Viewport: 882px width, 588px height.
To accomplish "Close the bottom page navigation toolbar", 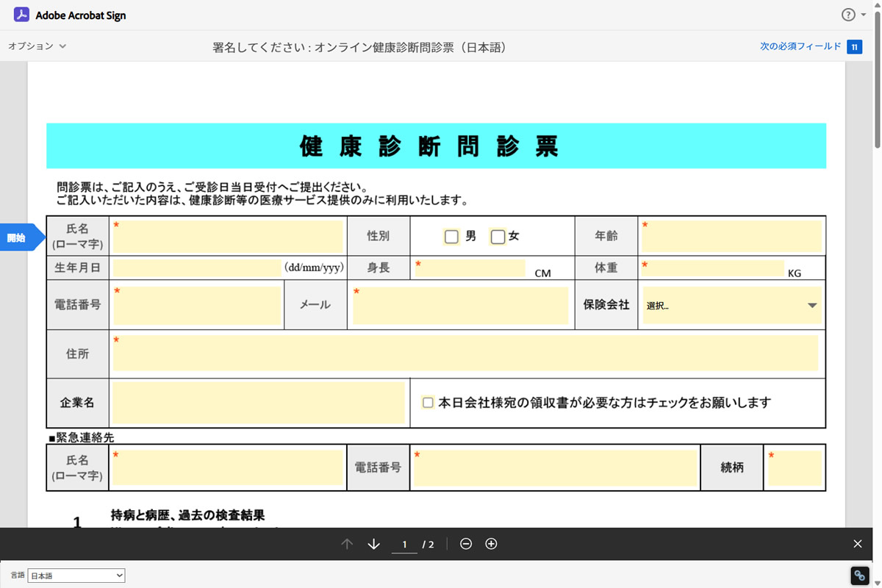I will 858,544.
